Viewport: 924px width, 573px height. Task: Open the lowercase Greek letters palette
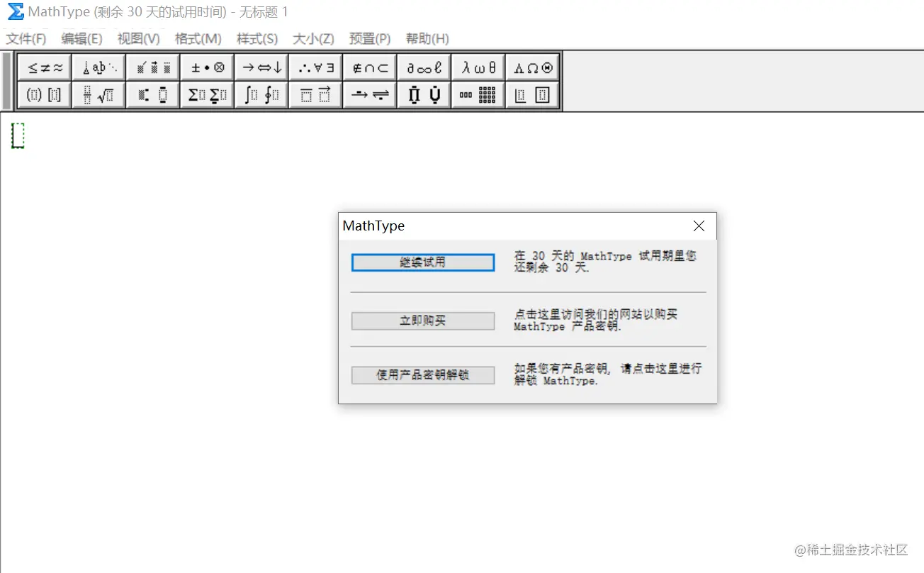coord(478,67)
